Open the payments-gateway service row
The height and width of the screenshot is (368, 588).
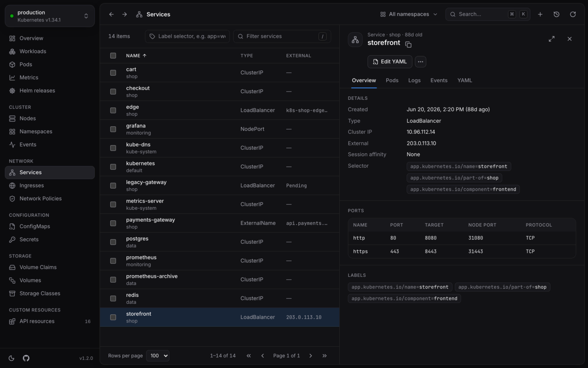(220, 223)
